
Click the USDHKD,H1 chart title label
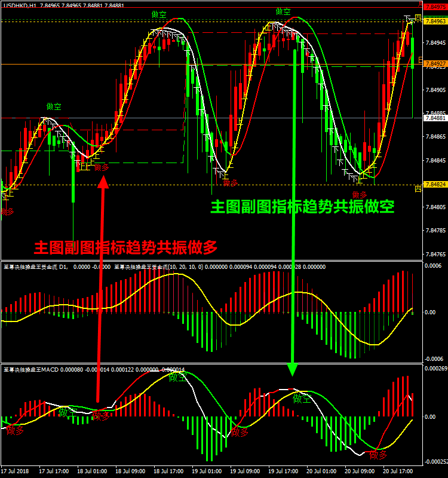[20, 5]
